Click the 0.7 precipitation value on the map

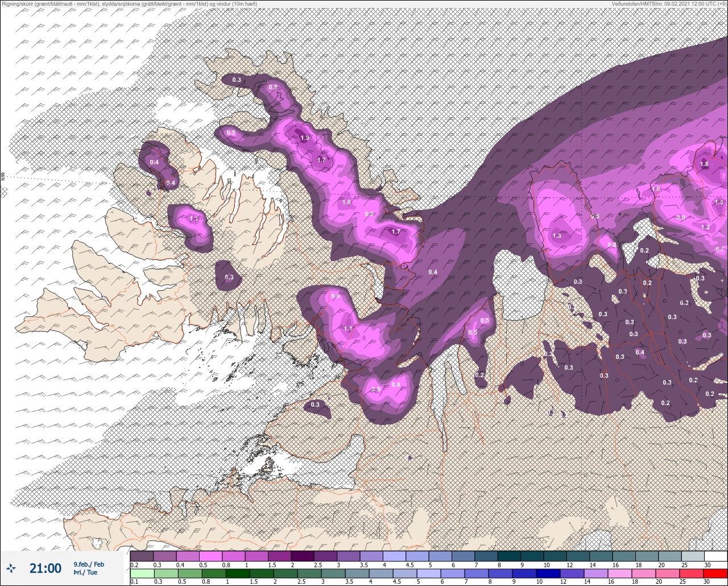coord(719,249)
